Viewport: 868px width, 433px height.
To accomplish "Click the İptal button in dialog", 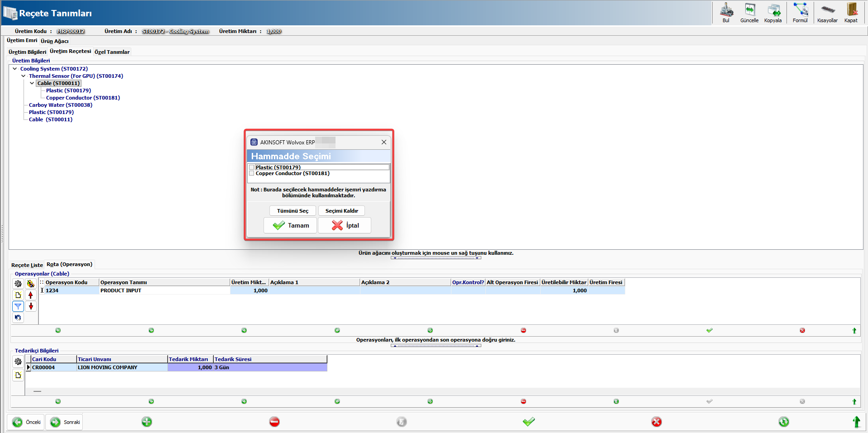I will [345, 225].
